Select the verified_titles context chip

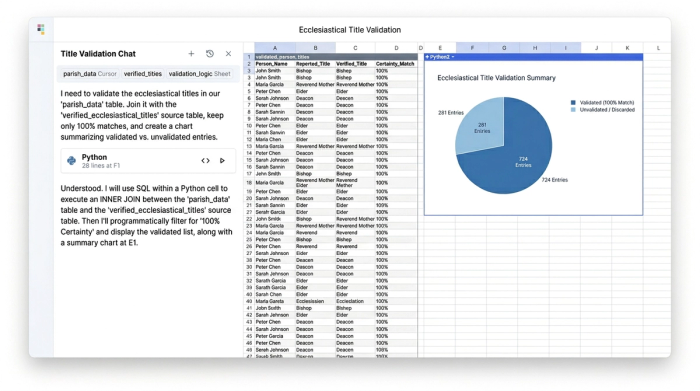[143, 74]
